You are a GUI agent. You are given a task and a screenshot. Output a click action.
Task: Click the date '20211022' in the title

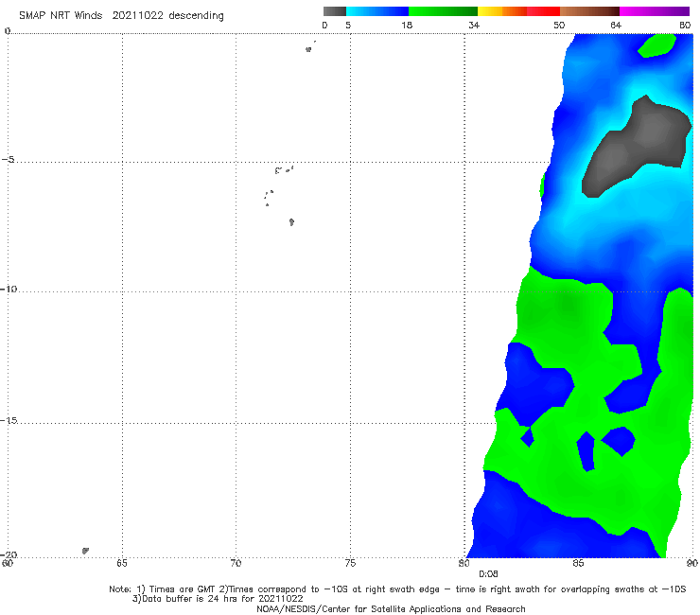[137, 15]
